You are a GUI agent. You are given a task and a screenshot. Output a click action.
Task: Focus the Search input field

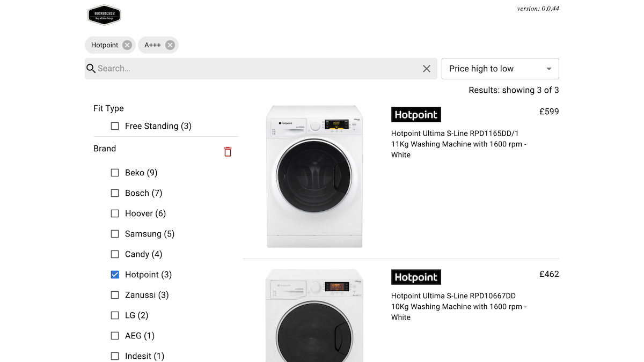(258, 69)
